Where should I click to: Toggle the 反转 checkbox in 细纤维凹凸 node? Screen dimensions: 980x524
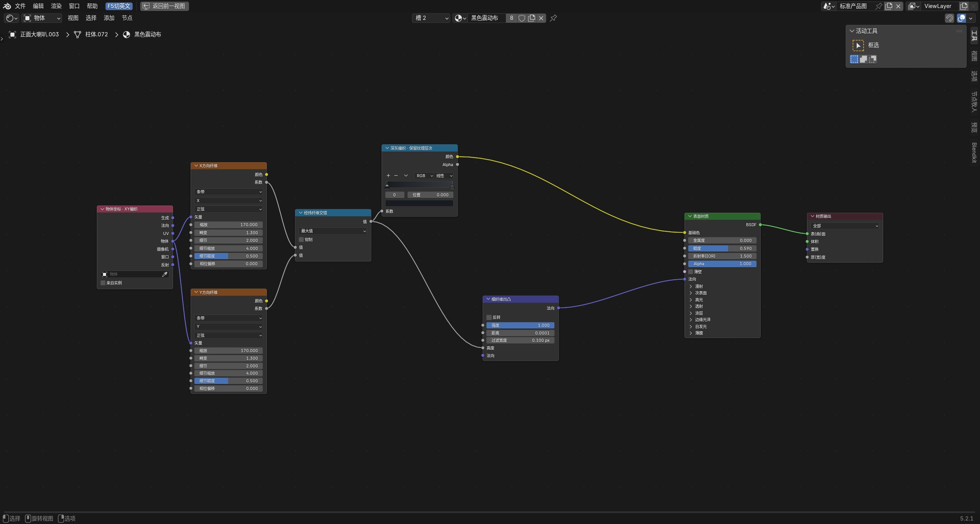pyautogui.click(x=489, y=318)
